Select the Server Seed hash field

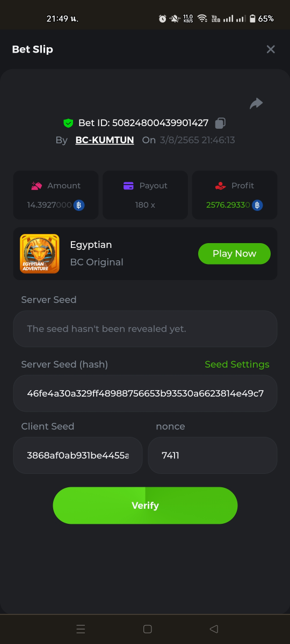click(x=145, y=393)
